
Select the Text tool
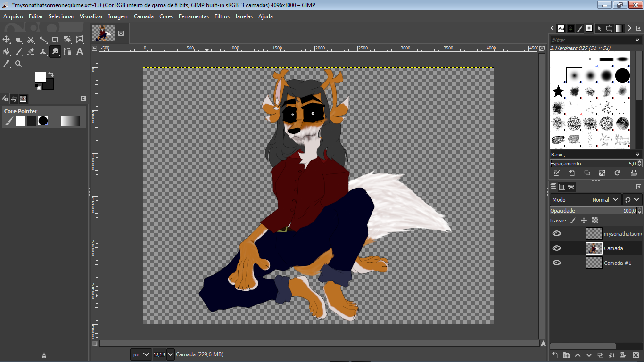[80, 52]
